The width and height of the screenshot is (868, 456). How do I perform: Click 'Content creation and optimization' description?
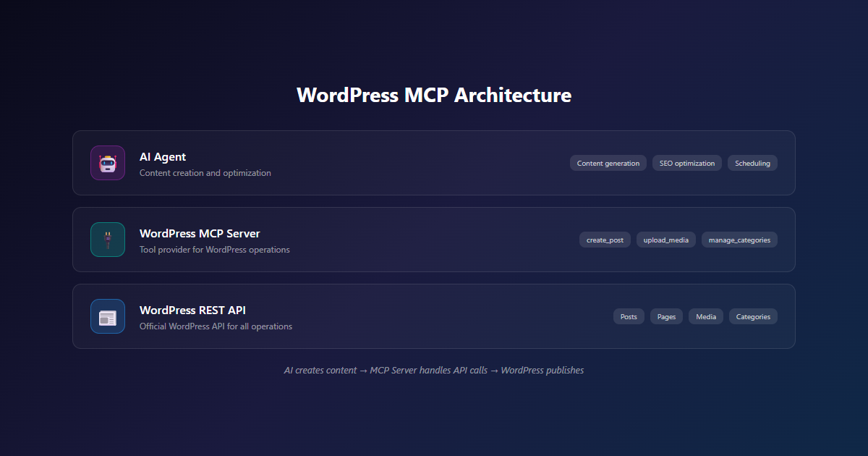205,173
